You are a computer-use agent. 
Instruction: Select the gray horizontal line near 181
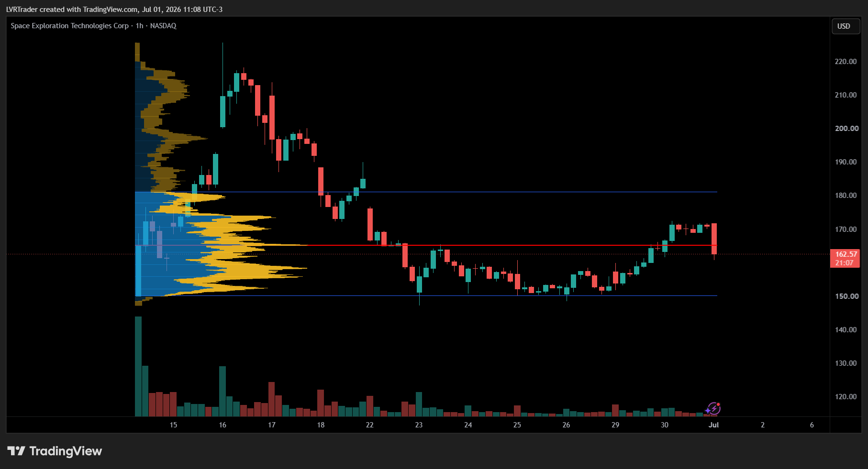426,192
